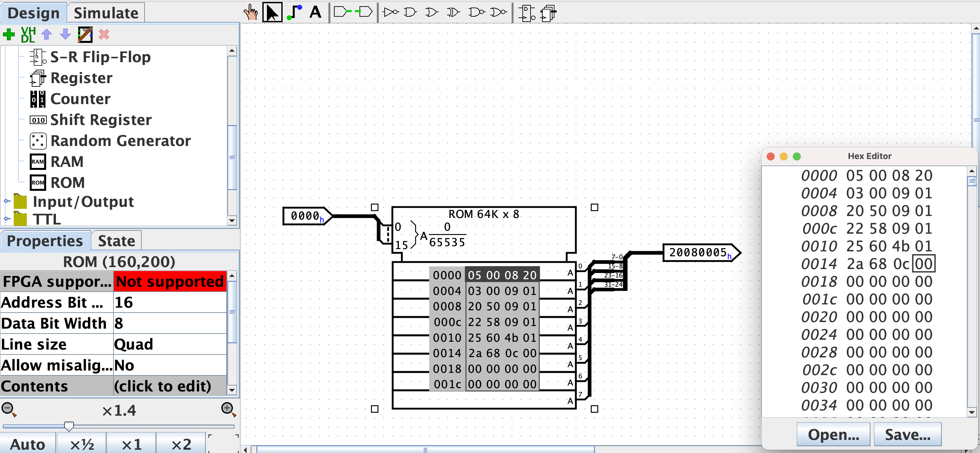Select the text annotation tool
Screen dimensions: 980x453
(x=315, y=12)
